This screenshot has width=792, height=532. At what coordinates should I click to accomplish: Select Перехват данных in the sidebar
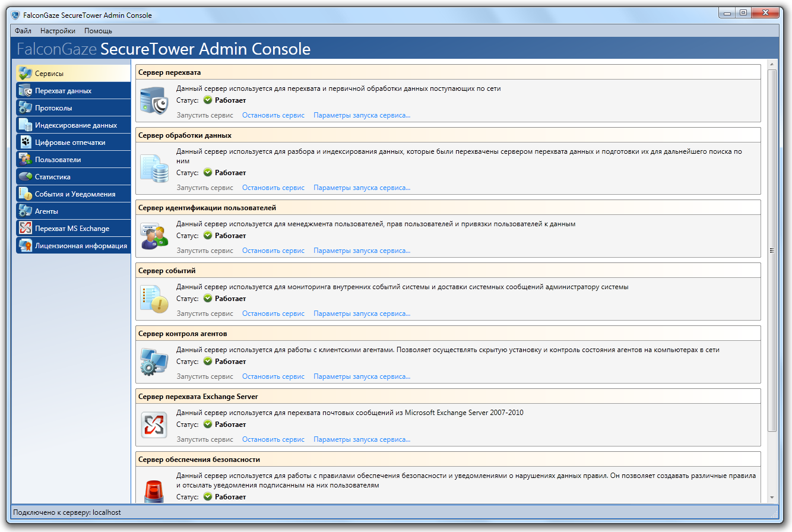74,91
